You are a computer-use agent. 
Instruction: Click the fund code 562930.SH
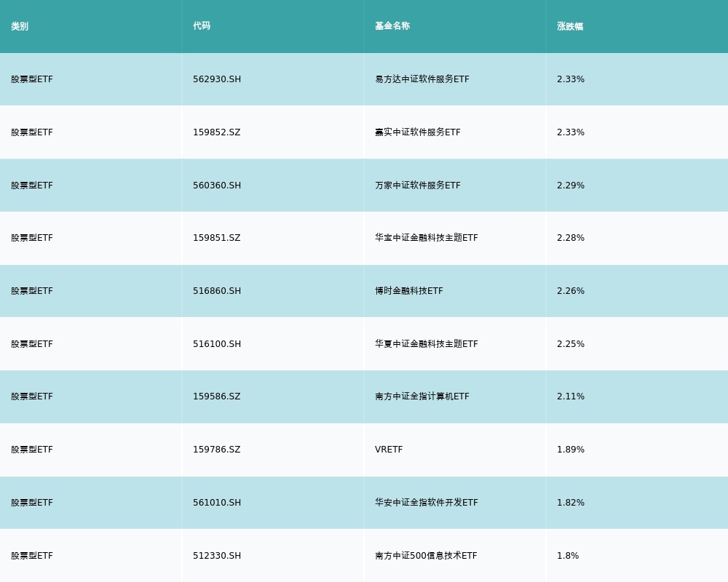(217, 79)
